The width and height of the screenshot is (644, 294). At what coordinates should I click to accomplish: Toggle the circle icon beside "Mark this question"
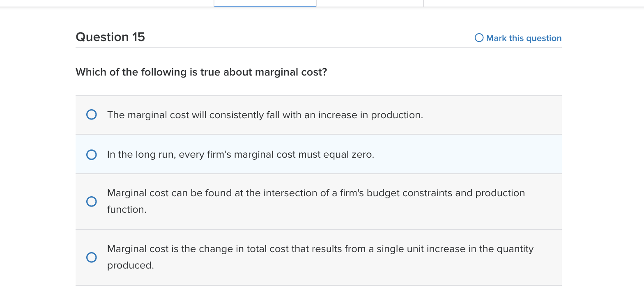pyautogui.click(x=479, y=38)
